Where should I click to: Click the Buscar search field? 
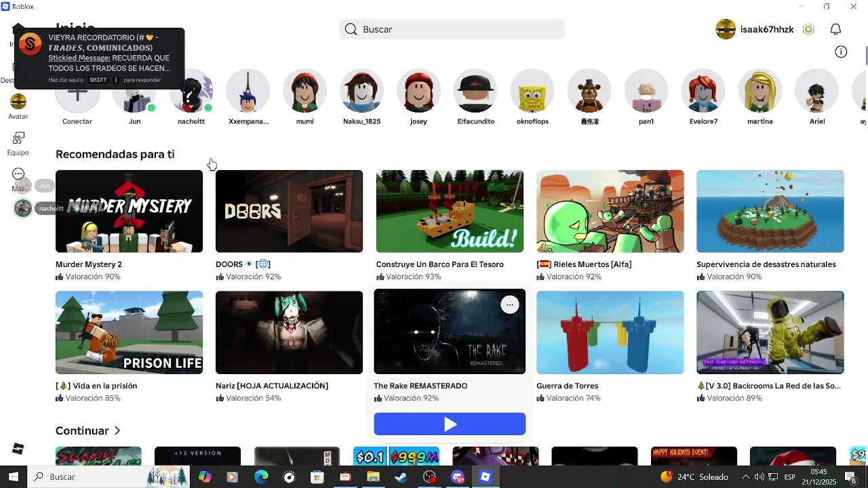coord(452,29)
